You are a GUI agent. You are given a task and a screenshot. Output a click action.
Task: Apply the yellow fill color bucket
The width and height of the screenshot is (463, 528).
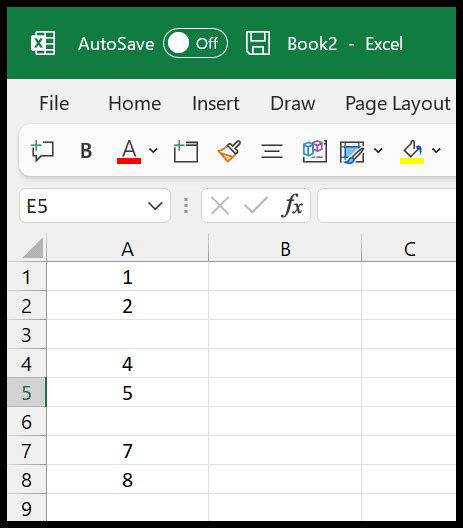[412, 152]
